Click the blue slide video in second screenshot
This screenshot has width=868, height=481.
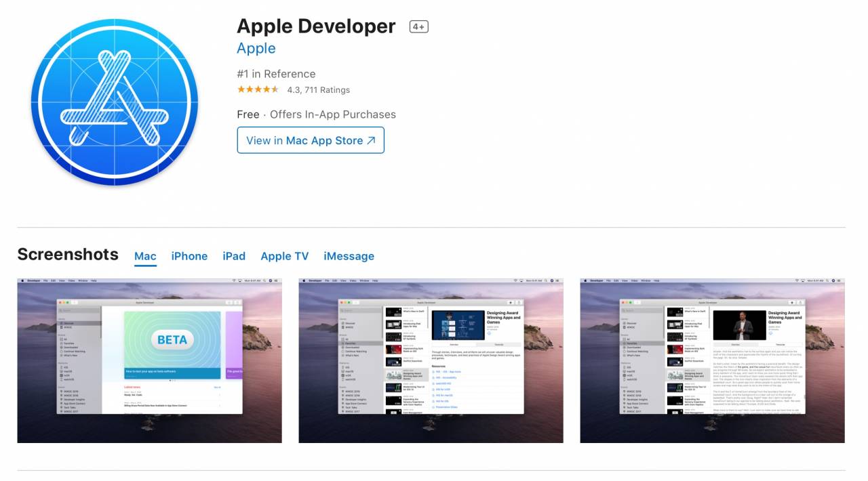(x=456, y=325)
